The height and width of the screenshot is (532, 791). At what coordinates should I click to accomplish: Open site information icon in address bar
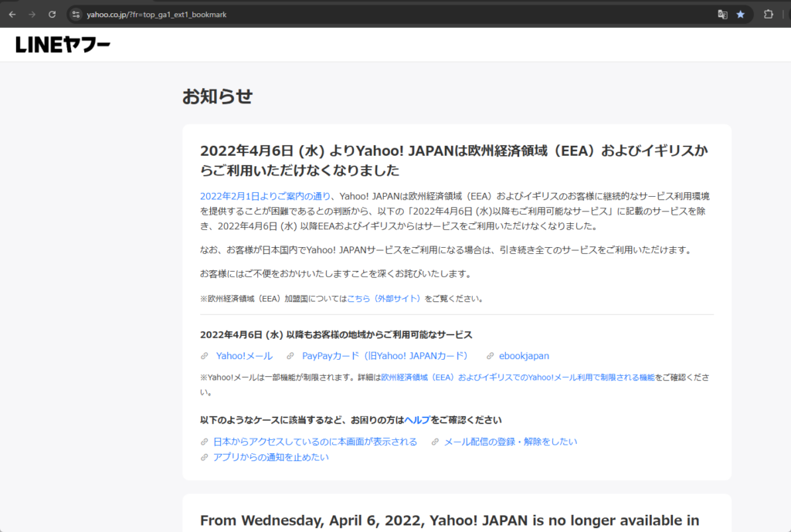tap(76, 15)
